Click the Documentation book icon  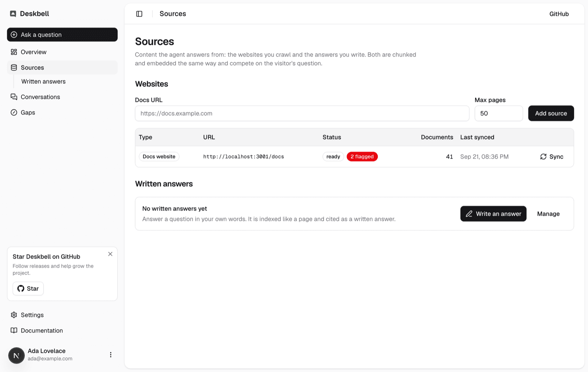tap(14, 330)
